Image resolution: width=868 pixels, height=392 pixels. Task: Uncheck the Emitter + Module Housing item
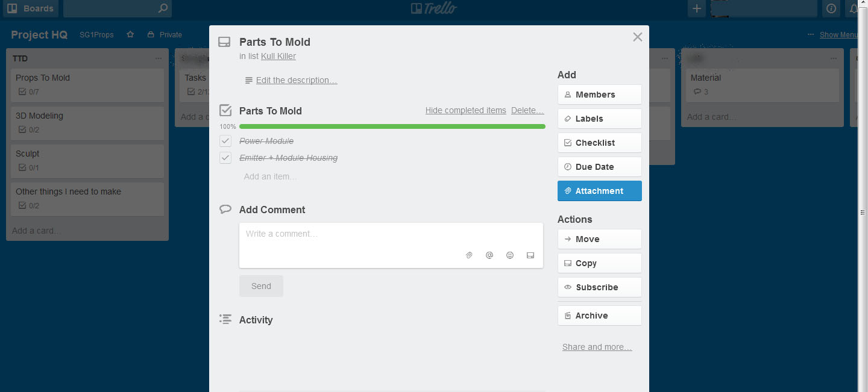(x=225, y=158)
